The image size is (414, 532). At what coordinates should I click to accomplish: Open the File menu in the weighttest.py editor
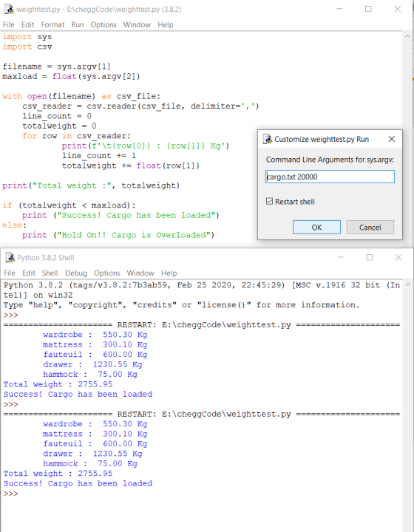8,25
